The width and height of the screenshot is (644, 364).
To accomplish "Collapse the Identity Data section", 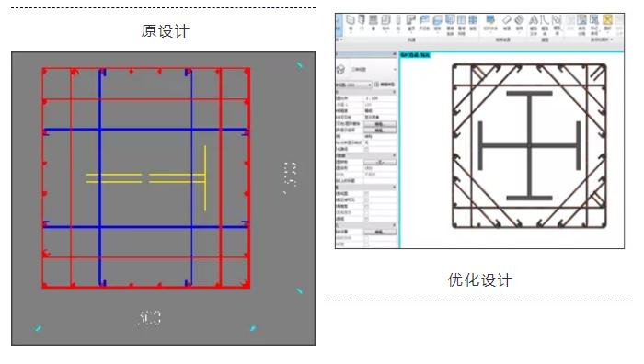I will [395, 155].
